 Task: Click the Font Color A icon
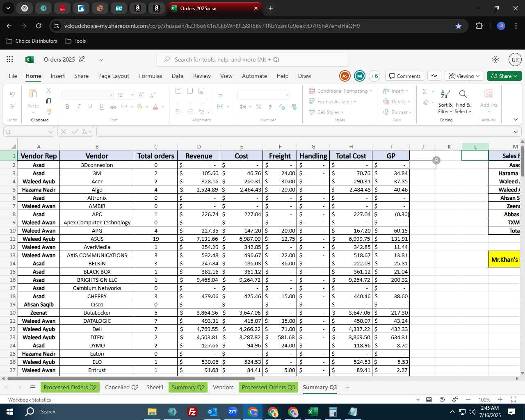[155, 107]
